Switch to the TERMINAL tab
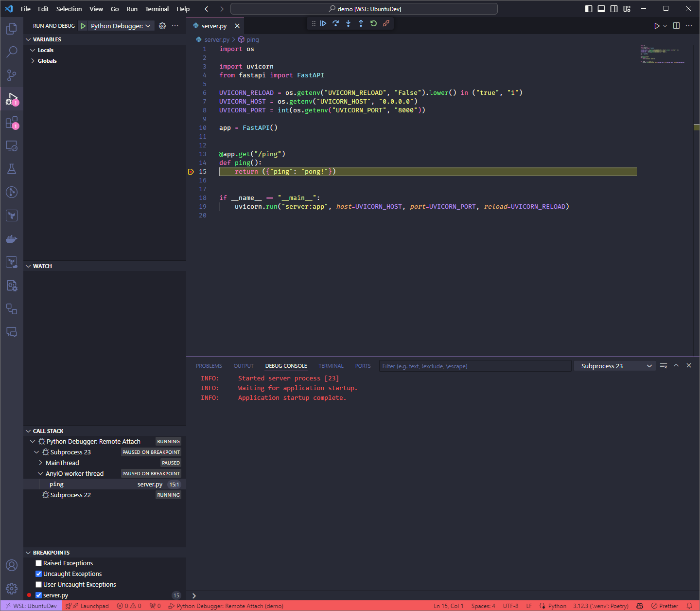 331,365
